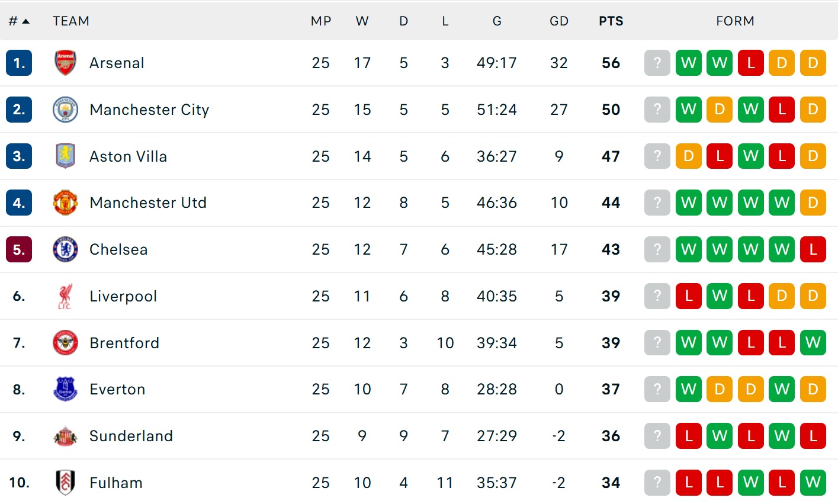This screenshot has height=504, width=838.
Task: Click Manchester City's grey question mark badge
Action: coord(657,110)
